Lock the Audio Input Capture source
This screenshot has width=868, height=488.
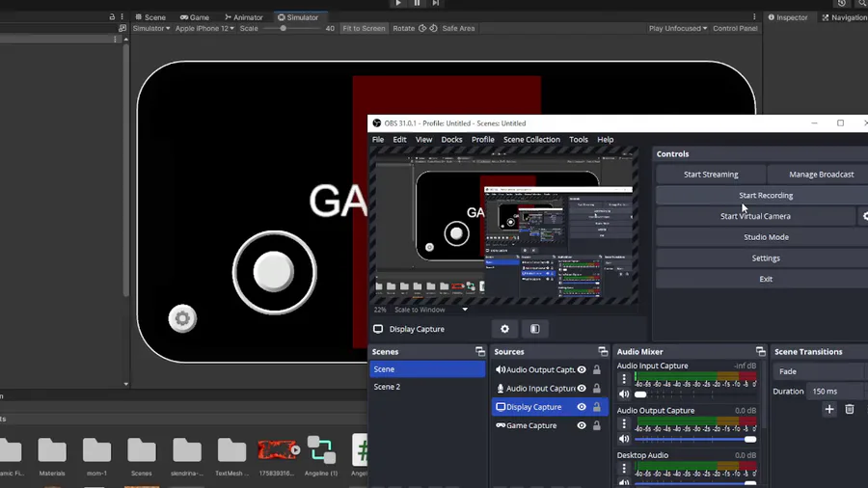(x=597, y=389)
